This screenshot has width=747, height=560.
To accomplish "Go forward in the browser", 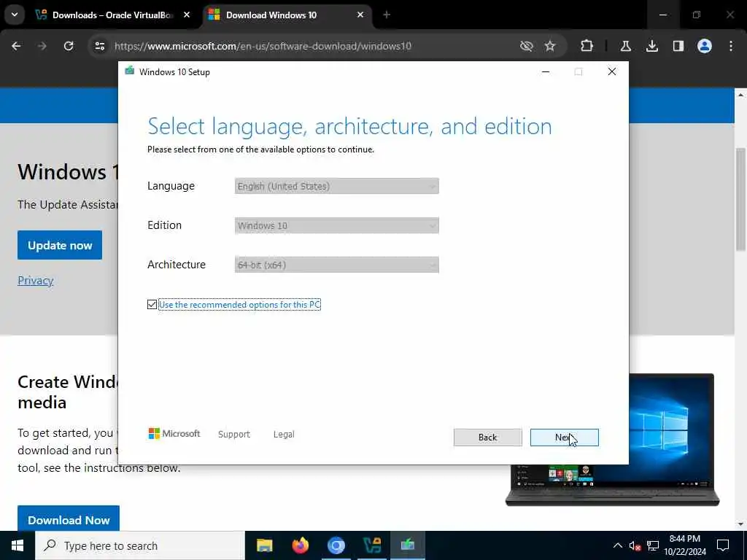I will pyautogui.click(x=42, y=46).
